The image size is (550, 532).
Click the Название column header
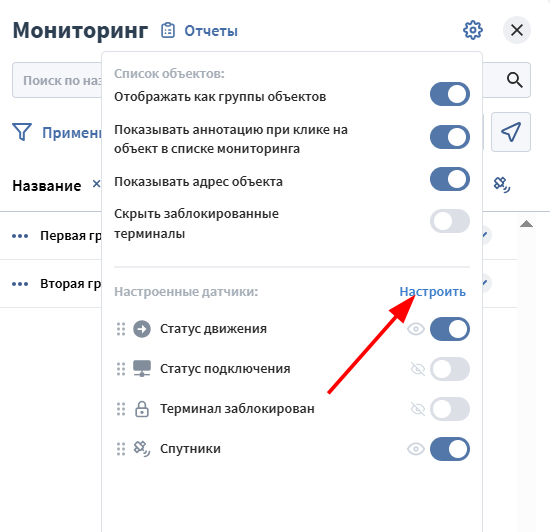coord(47,186)
